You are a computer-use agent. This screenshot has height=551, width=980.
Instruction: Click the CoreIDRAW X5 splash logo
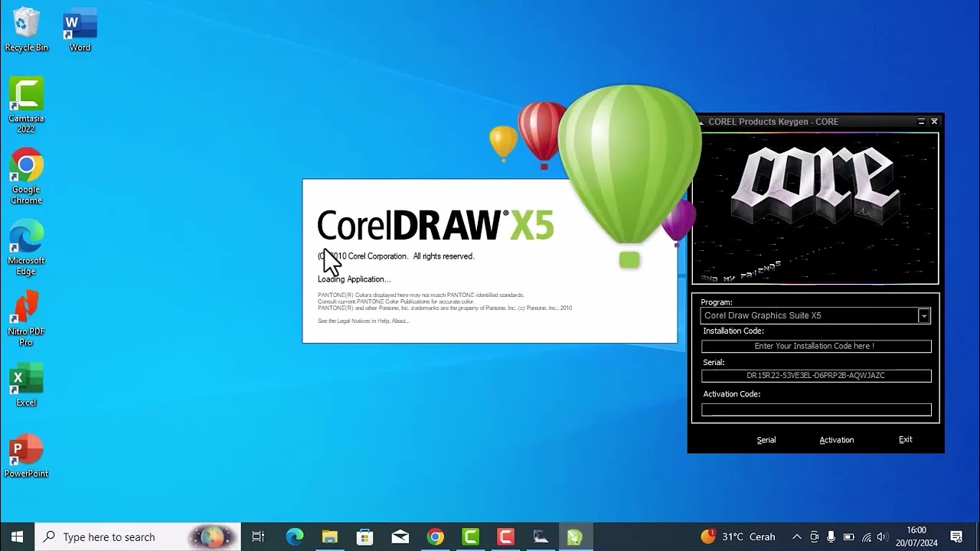tap(435, 225)
